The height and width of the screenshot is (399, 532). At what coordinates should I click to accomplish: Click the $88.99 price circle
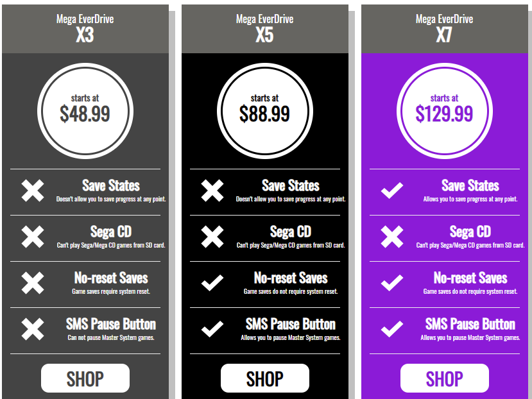pos(265,110)
